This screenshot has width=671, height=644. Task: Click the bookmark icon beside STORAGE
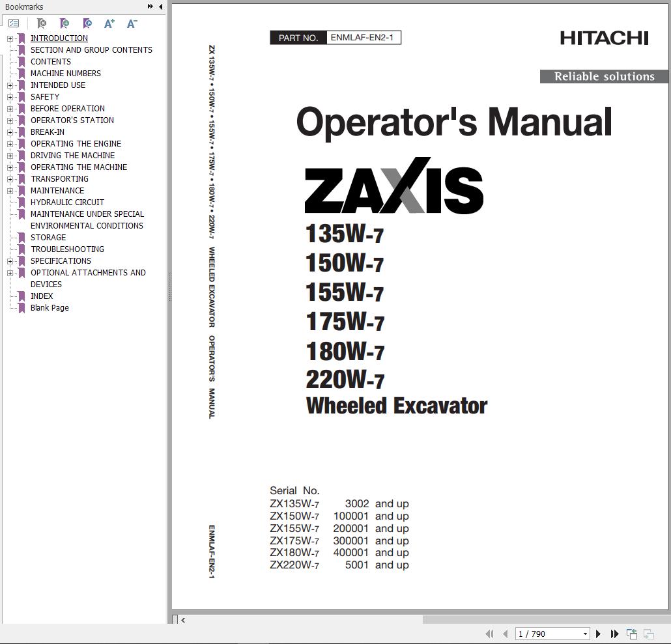21,238
